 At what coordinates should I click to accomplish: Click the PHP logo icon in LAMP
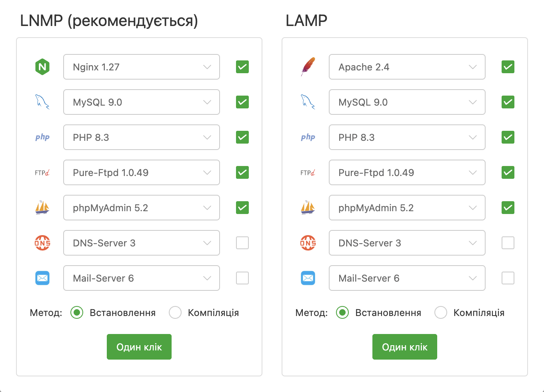coord(308,137)
